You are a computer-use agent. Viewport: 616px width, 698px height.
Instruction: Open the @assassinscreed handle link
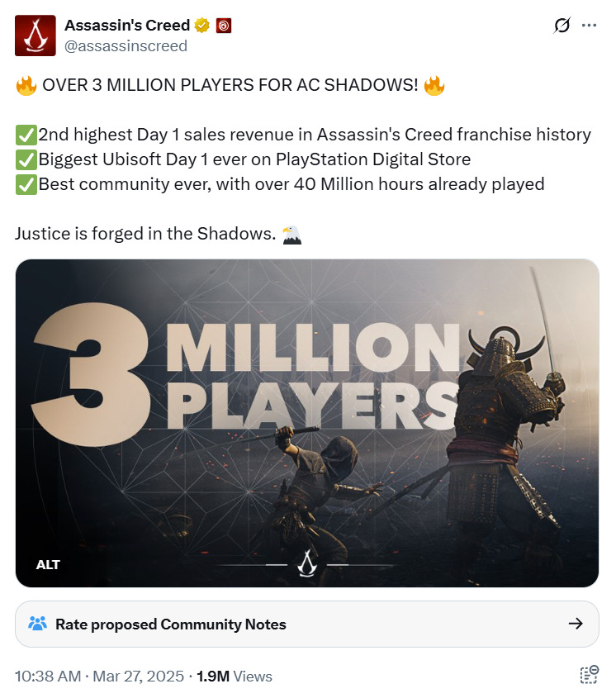point(126,46)
